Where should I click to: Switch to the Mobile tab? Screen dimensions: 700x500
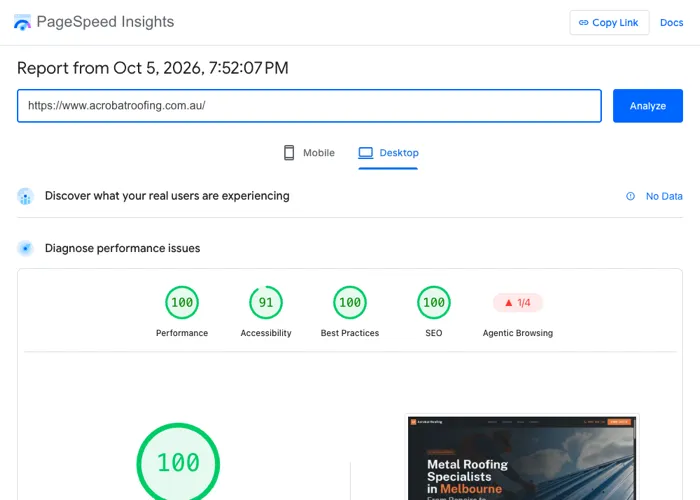(x=309, y=153)
